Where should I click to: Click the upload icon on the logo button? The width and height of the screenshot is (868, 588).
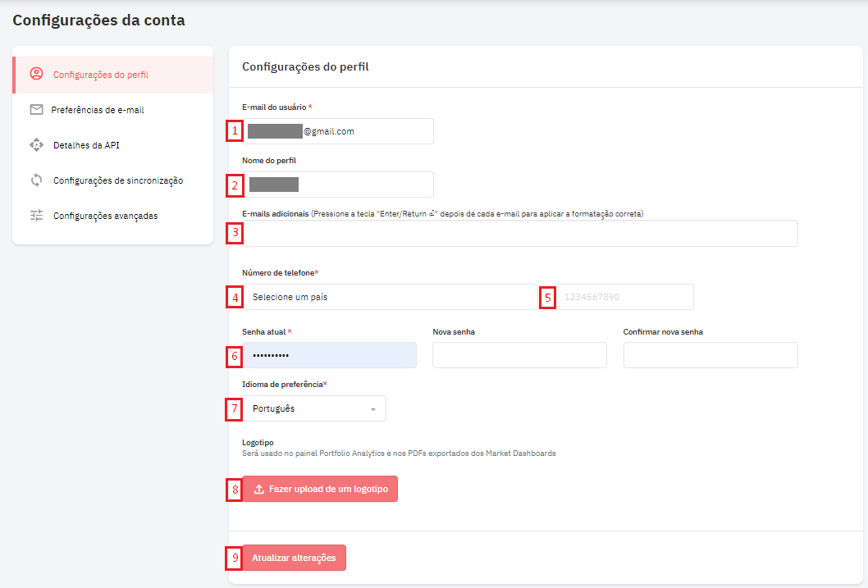pyautogui.click(x=259, y=490)
